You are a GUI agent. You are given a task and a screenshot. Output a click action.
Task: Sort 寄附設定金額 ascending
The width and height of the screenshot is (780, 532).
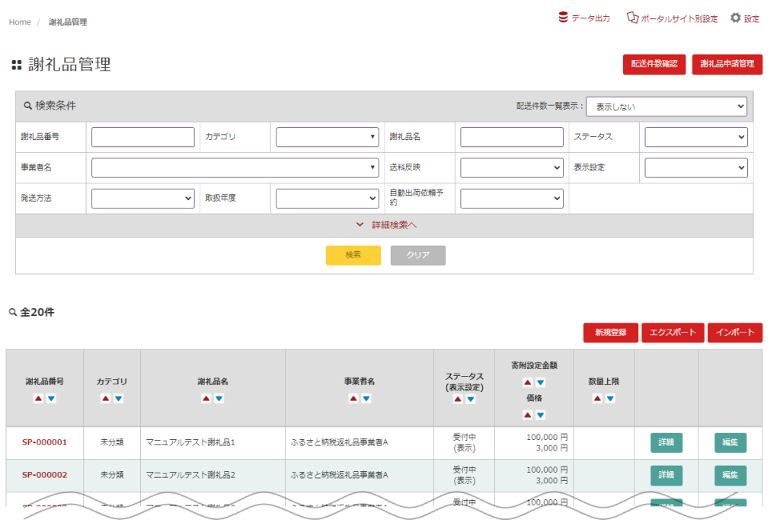coord(527,382)
